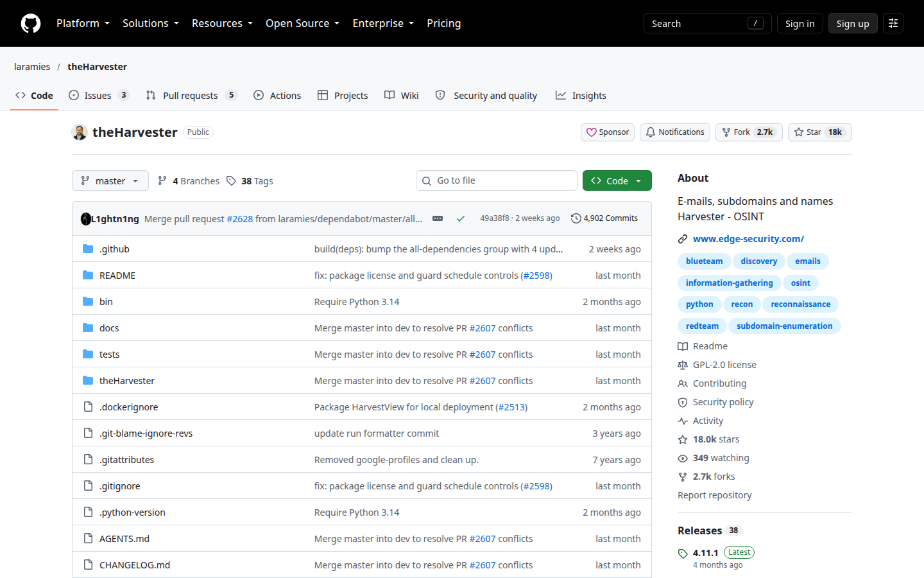Click the laramies owner avatar beside theHarvester
Image resolution: width=924 pixels, height=578 pixels.
(80, 132)
